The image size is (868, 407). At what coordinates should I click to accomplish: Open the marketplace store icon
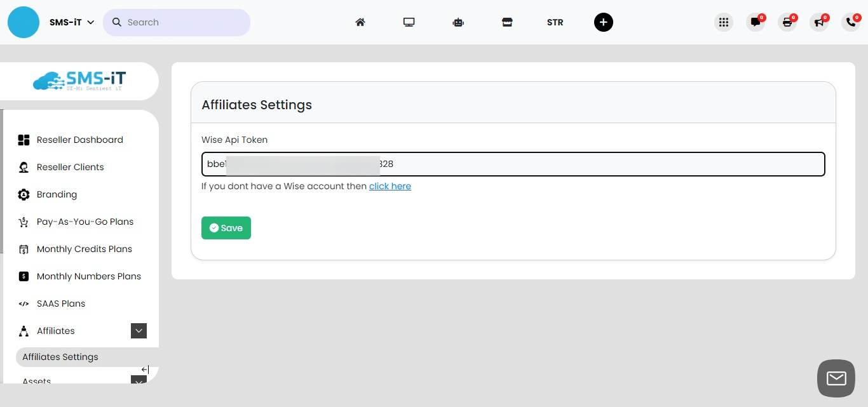click(x=507, y=22)
